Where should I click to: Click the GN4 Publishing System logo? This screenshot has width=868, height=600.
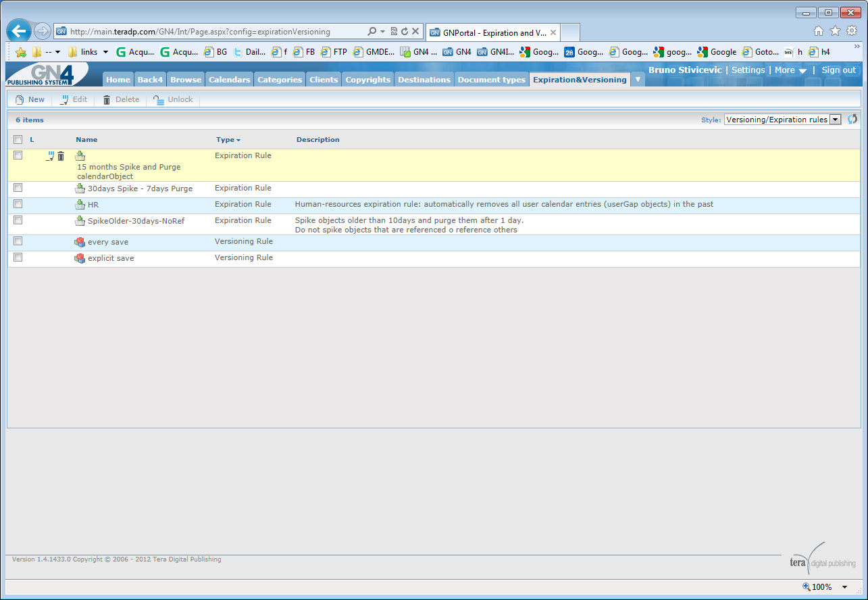pyautogui.click(x=46, y=74)
